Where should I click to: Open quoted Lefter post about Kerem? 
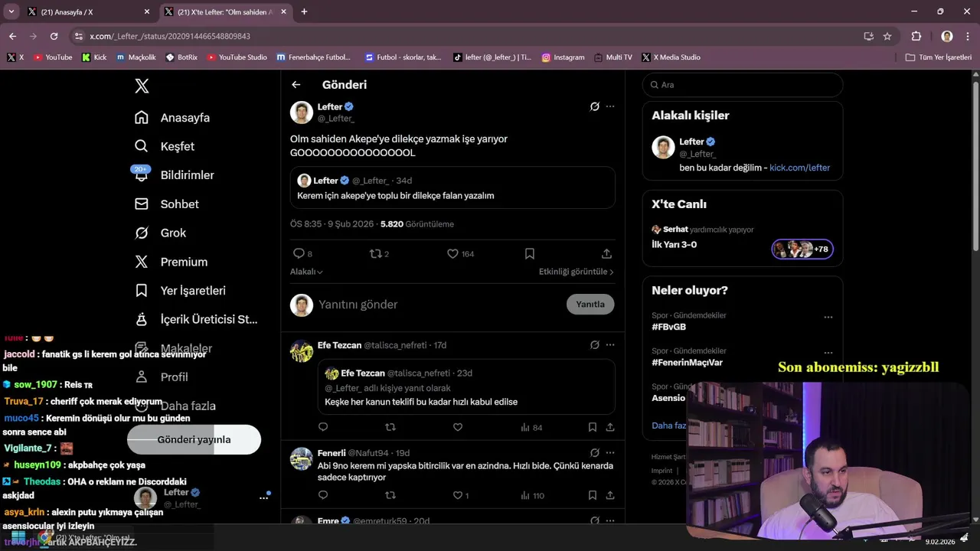pos(452,187)
